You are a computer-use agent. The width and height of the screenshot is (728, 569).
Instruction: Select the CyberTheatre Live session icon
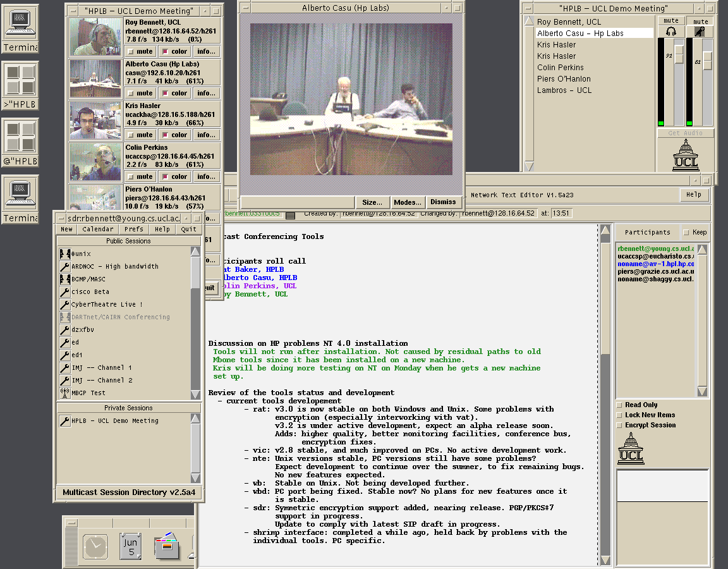(x=65, y=304)
